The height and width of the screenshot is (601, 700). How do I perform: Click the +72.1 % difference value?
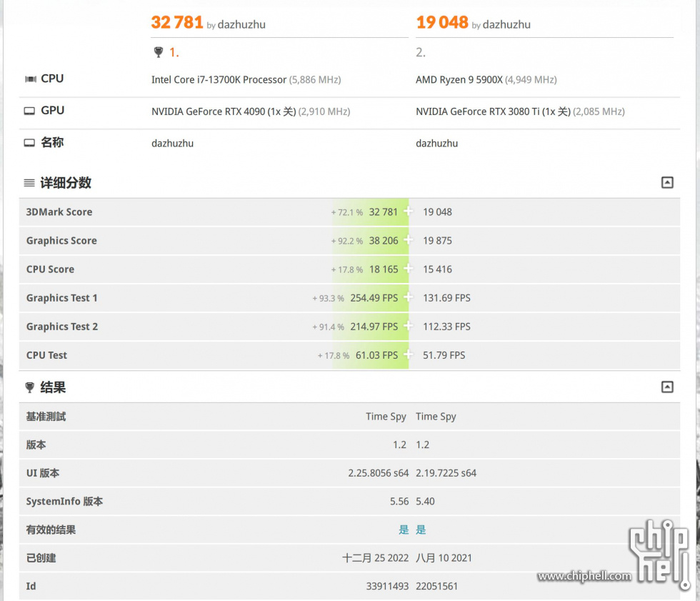(x=347, y=212)
